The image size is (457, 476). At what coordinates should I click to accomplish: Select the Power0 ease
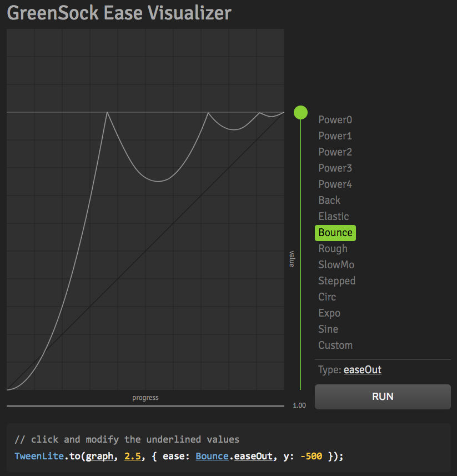coord(335,120)
